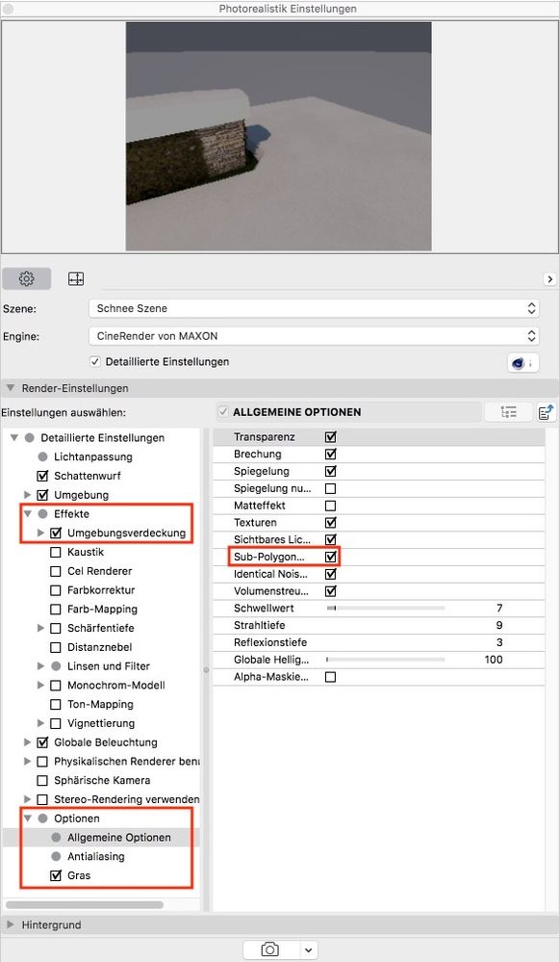Open the Szene dropdown
The image size is (560, 962).
[314, 308]
